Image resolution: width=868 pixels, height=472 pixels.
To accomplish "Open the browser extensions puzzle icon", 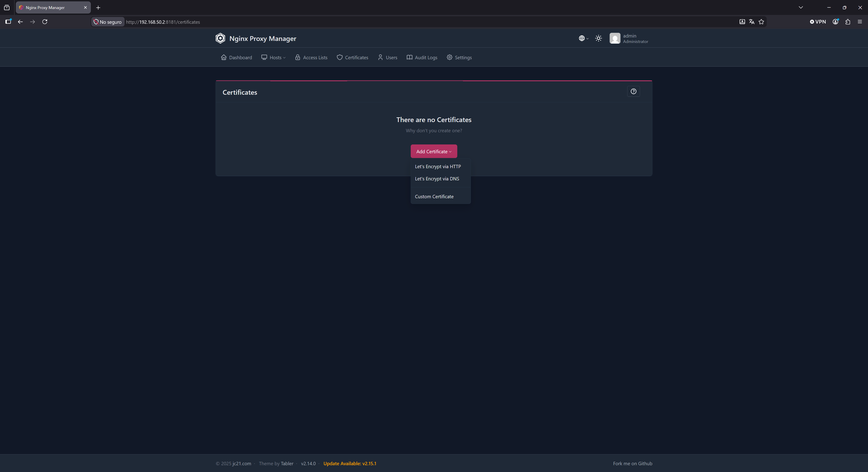I will 848,22.
